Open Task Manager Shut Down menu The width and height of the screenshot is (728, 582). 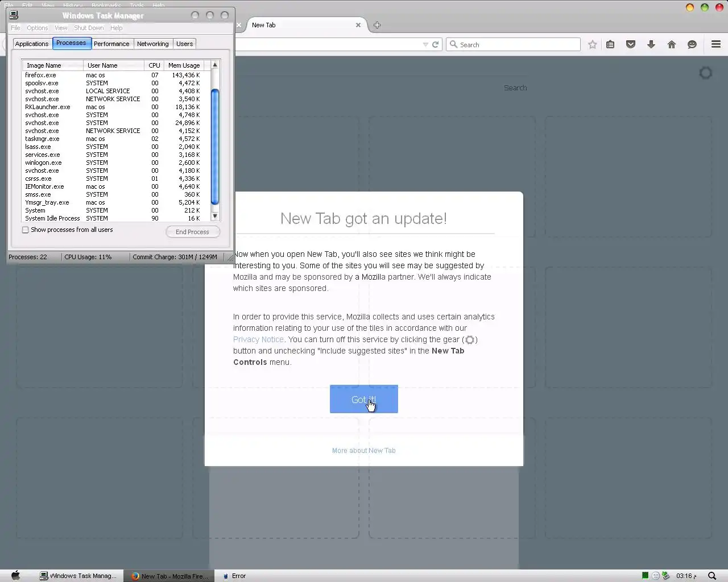pos(89,28)
